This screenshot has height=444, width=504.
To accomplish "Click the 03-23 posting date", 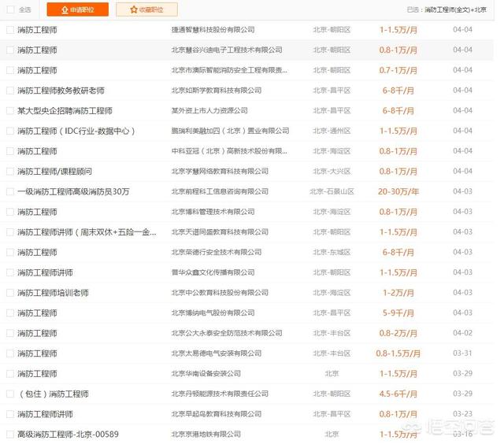I will click(x=462, y=414).
